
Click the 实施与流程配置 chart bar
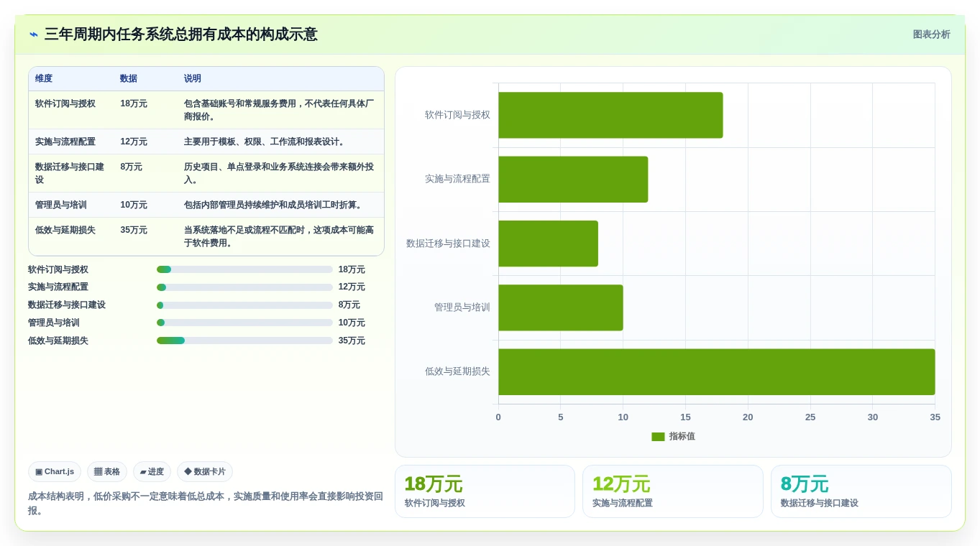pos(573,180)
